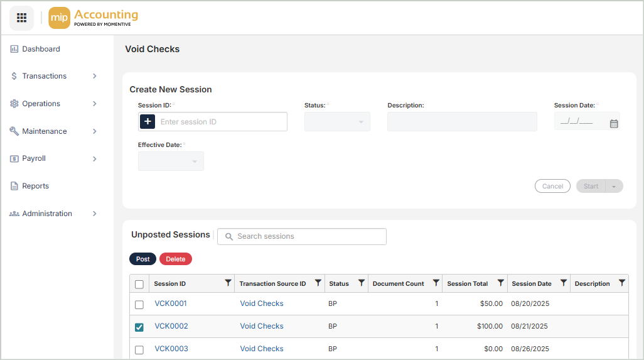Image resolution: width=644 pixels, height=360 pixels.
Task: Open the Session Date calendar picker
Action: click(614, 124)
